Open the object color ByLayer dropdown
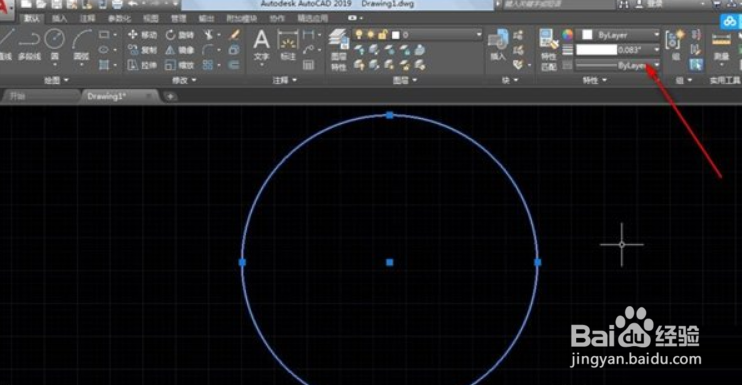 point(656,35)
